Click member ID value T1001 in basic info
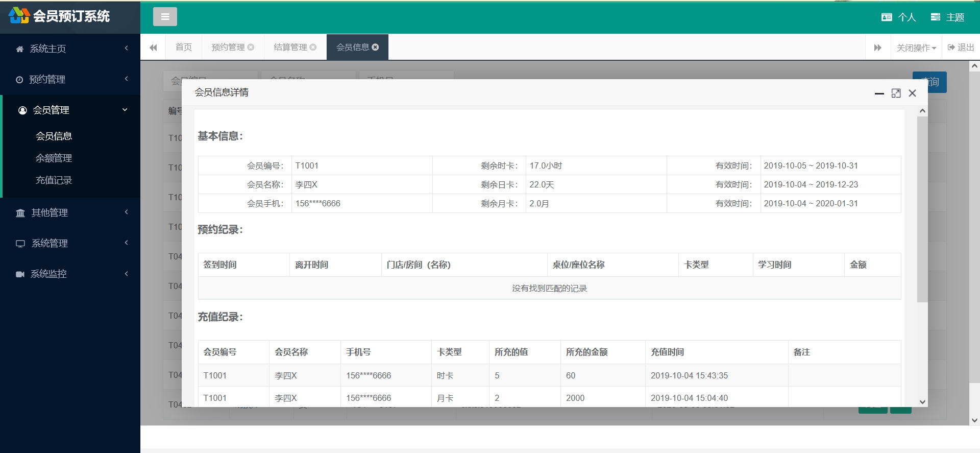Viewport: 980px width, 453px height. [x=307, y=165]
